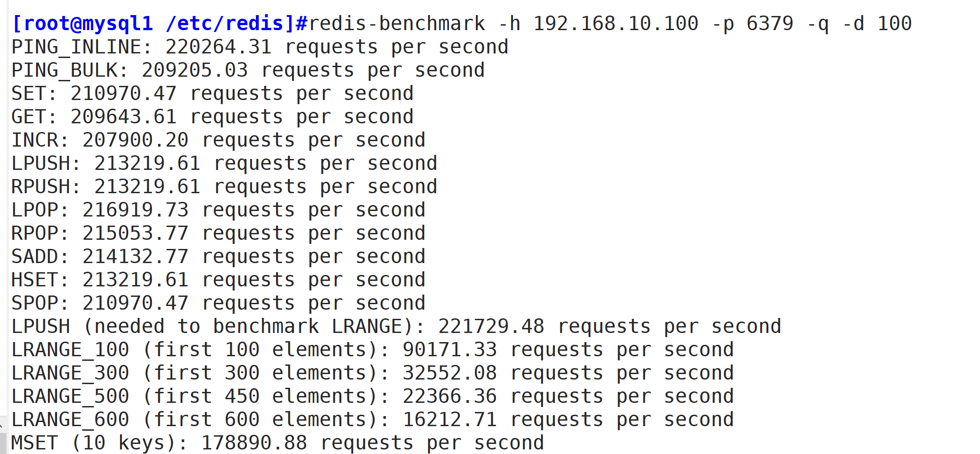Click the LPUSH 213219.61 result line
The image size is (980, 454).
click(224, 164)
